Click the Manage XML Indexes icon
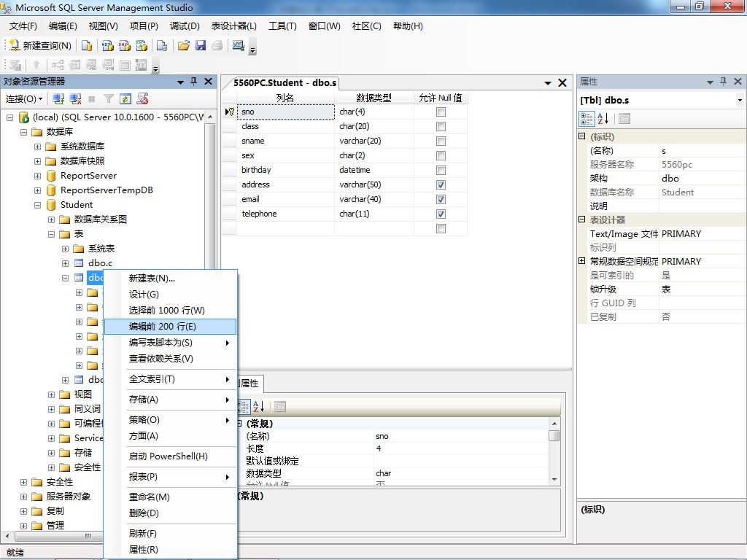The height and width of the screenshot is (560, 747). pos(108,65)
